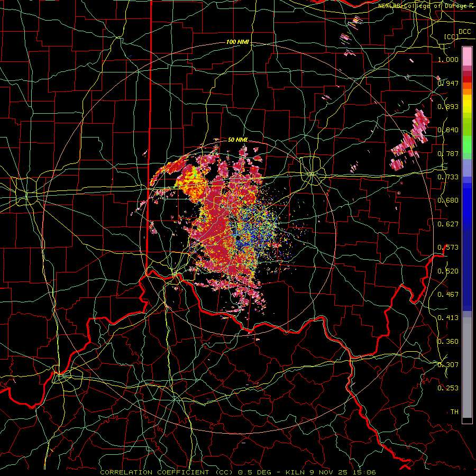Click the TH threshold legend label
476x476 pixels.
pyautogui.click(x=454, y=412)
